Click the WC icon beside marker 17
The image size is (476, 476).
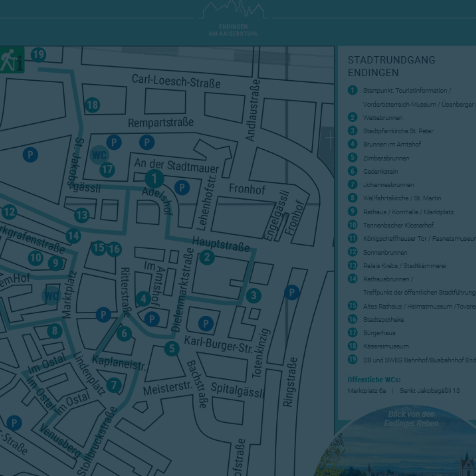[x=99, y=155]
